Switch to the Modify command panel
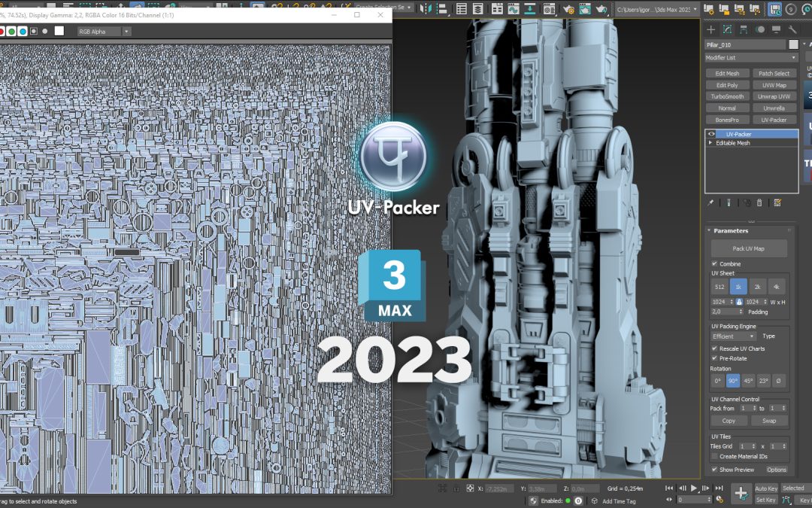Image resolution: width=812 pixels, height=508 pixels. [727, 29]
